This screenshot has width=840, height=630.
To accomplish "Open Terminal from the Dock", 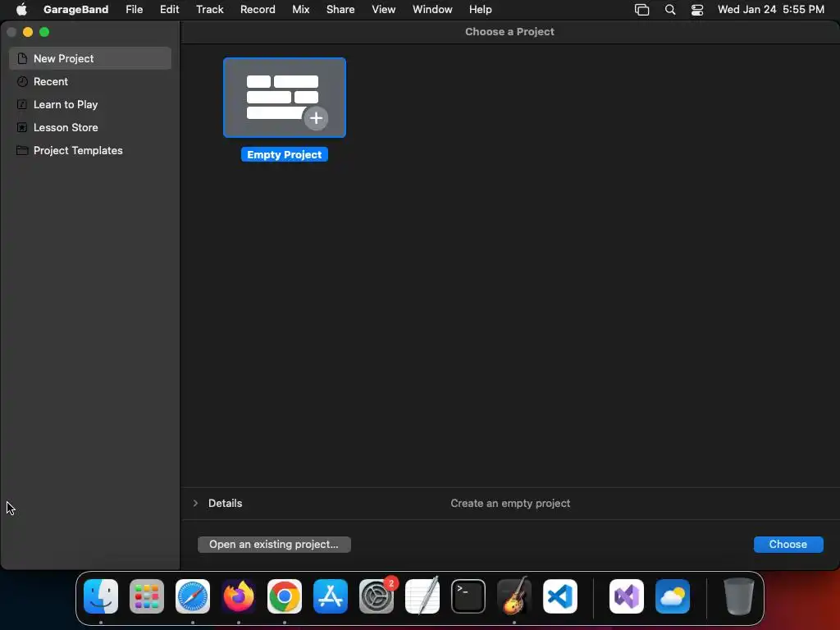I will pyautogui.click(x=468, y=596).
